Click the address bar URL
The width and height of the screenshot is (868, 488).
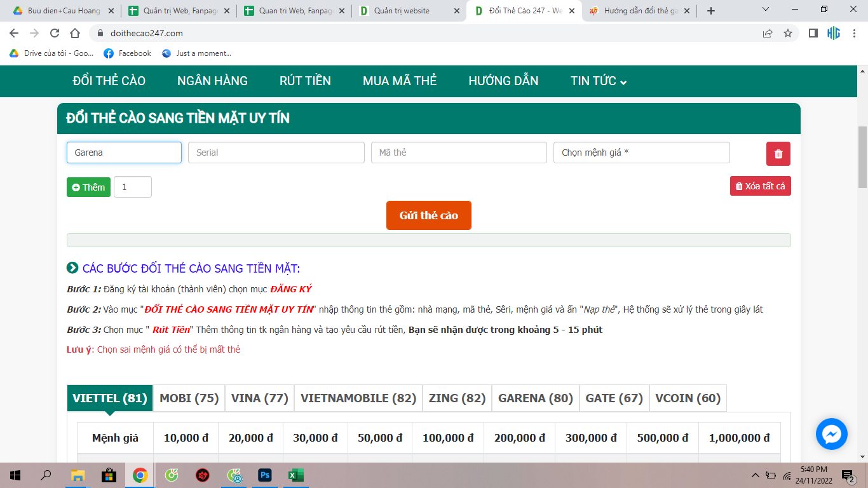coord(146,33)
